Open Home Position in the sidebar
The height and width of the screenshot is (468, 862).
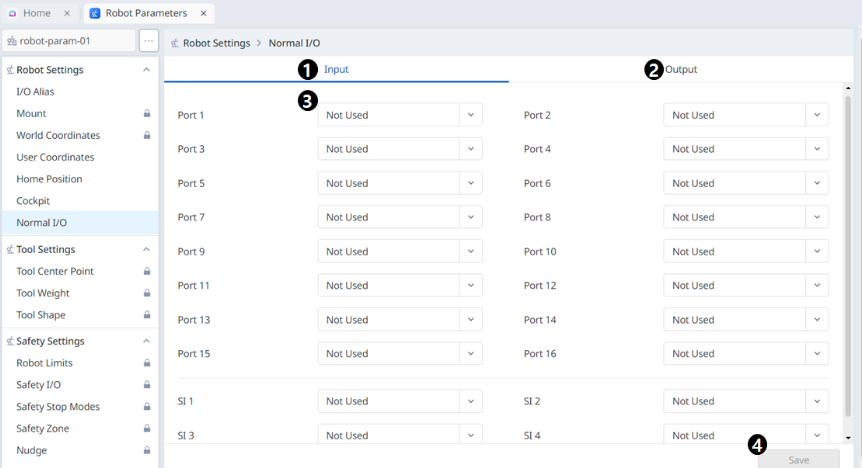[x=49, y=179]
